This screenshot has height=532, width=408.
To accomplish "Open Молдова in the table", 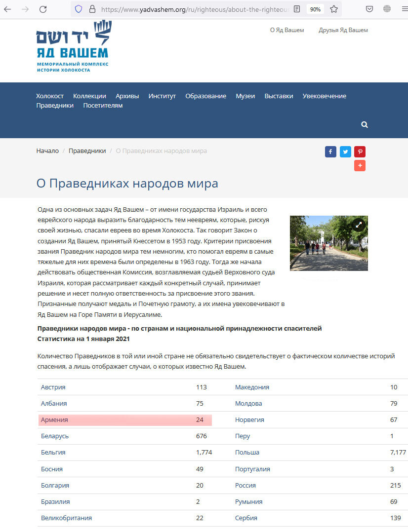I will [x=248, y=403].
